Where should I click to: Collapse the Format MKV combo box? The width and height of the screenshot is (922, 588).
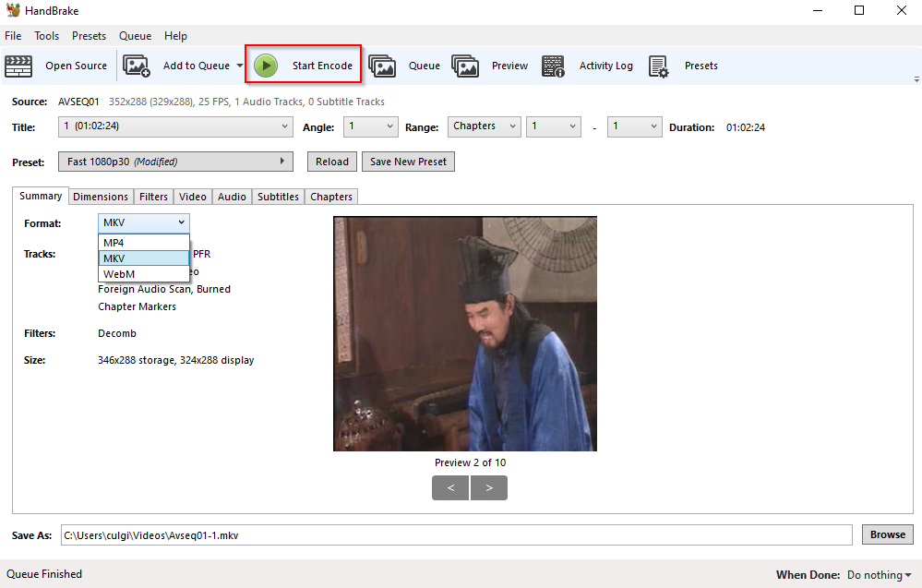[x=143, y=222]
